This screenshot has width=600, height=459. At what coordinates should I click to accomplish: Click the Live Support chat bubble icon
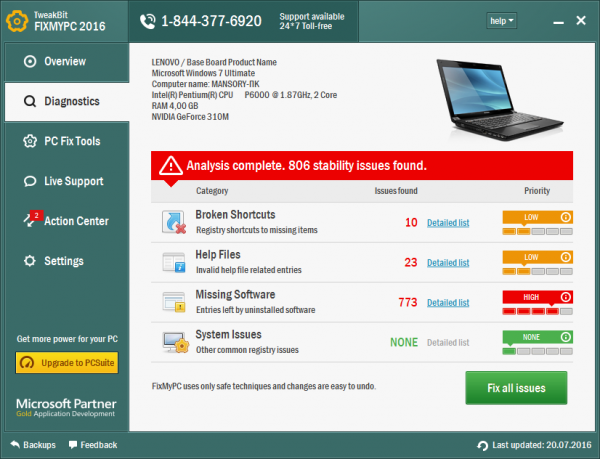[x=30, y=181]
